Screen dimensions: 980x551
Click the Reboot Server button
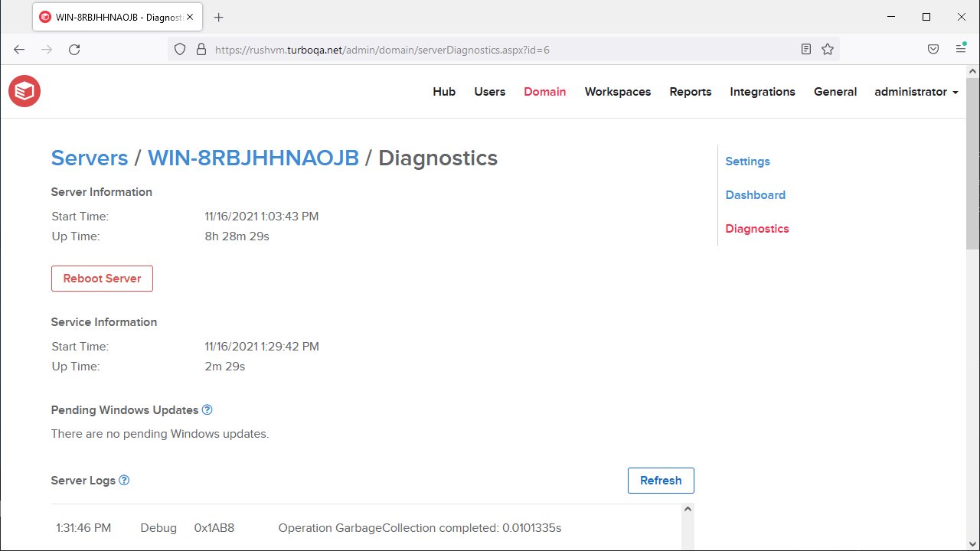coord(102,279)
